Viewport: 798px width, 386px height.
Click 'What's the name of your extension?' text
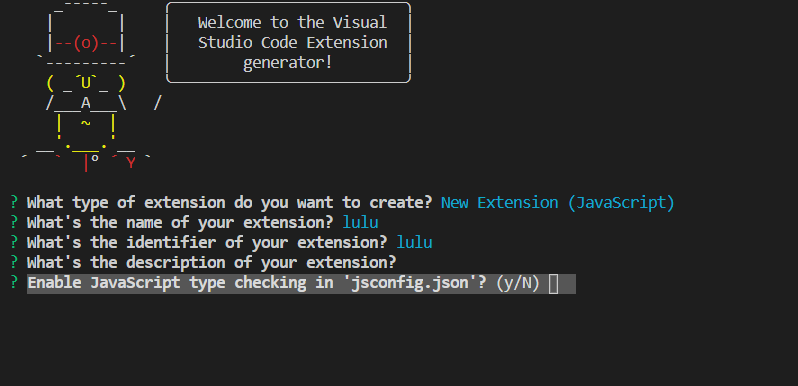click(180, 223)
